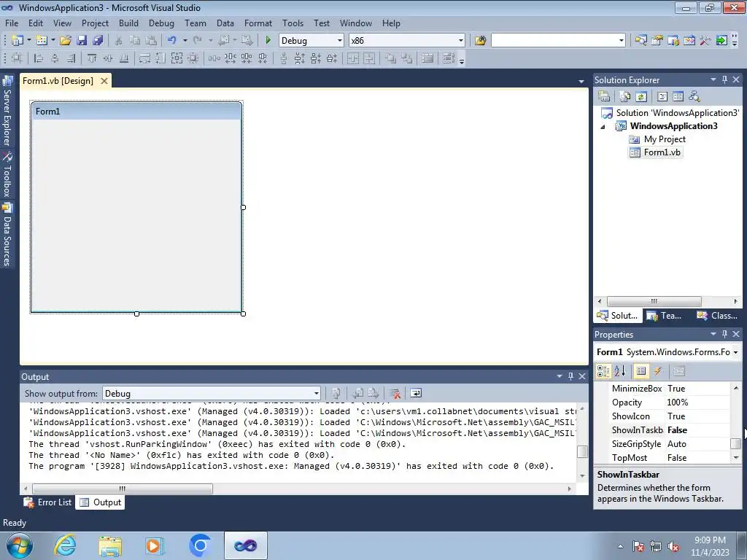Click the Save All icon
747x560 pixels.
point(98,41)
